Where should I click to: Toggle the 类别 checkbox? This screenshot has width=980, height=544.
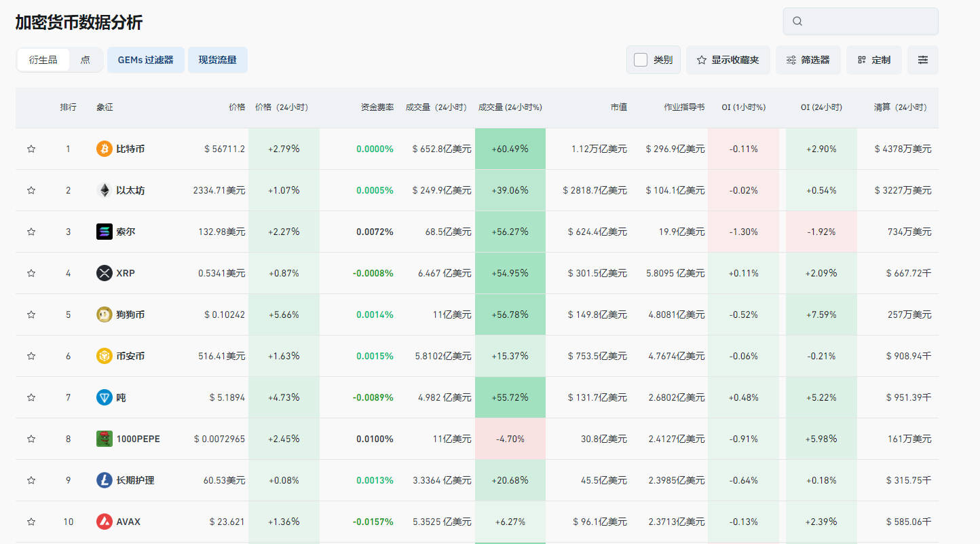(641, 60)
